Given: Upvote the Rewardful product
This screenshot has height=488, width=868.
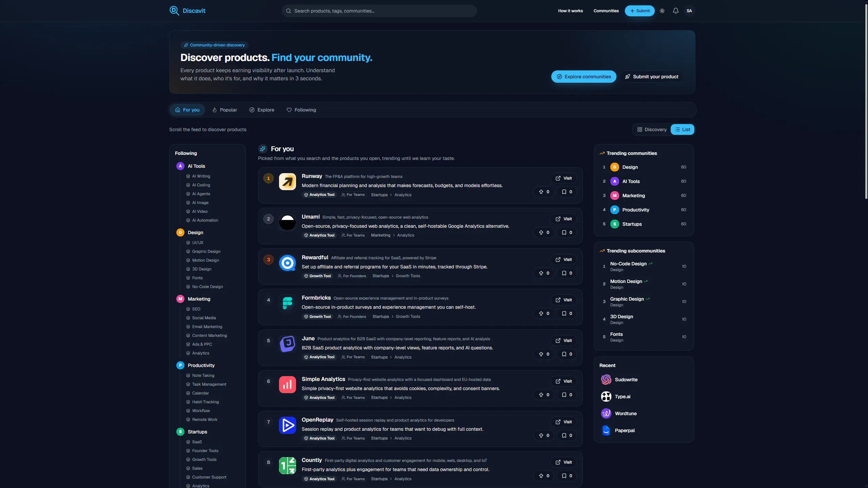Looking at the screenshot, I should tap(544, 273).
